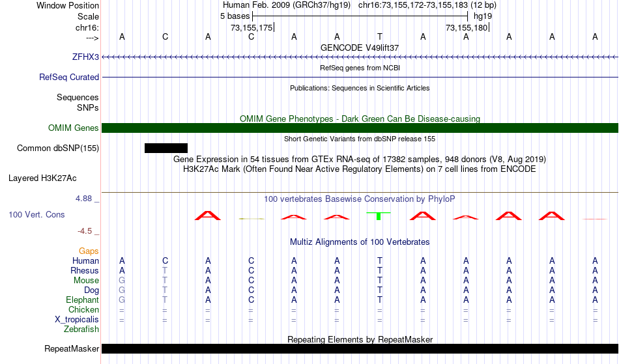Select the dark green OMIM Genes bar
Viewport: 619px width, 364px height.
(360, 128)
